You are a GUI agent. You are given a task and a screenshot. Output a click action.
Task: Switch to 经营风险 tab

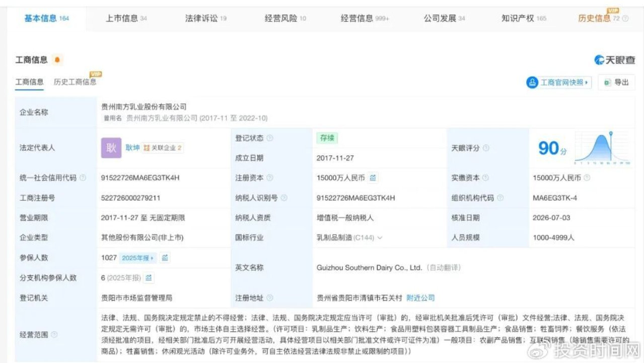point(285,19)
